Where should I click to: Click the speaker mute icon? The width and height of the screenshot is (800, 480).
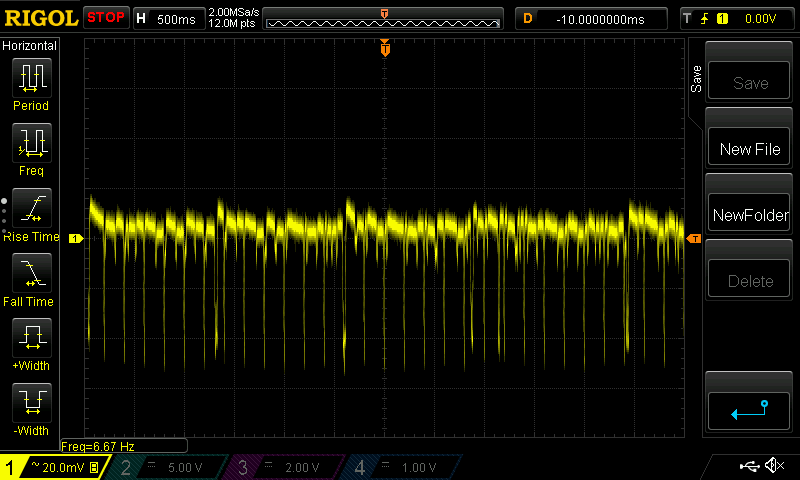click(773, 466)
